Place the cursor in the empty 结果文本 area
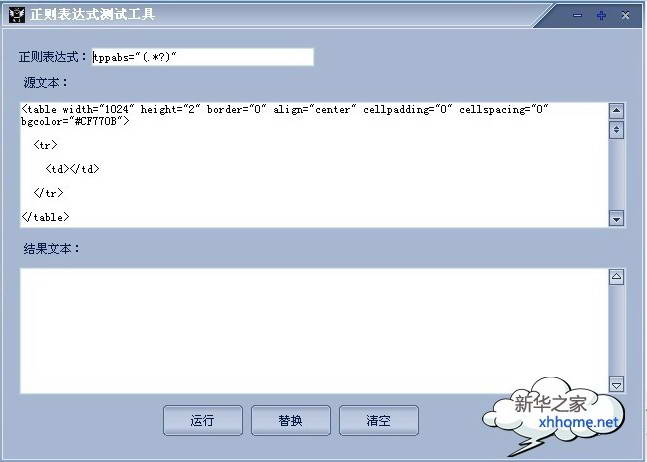The image size is (647, 462). click(x=314, y=330)
